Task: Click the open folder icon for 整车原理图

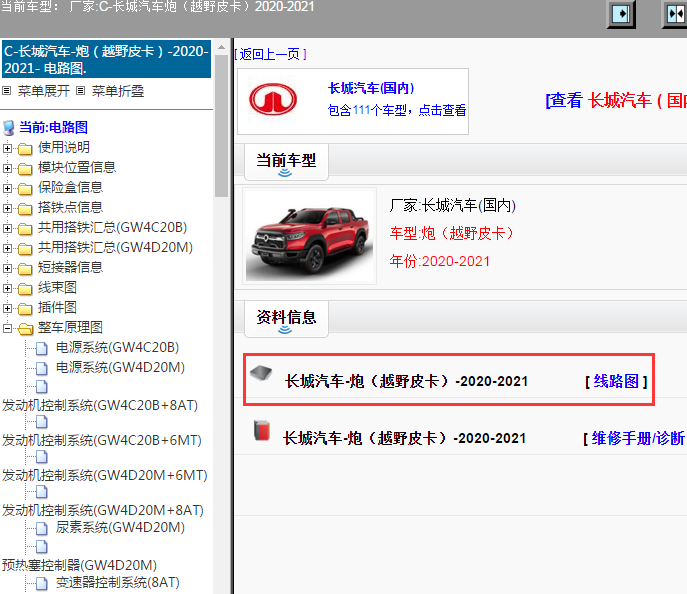Action: tap(25, 329)
